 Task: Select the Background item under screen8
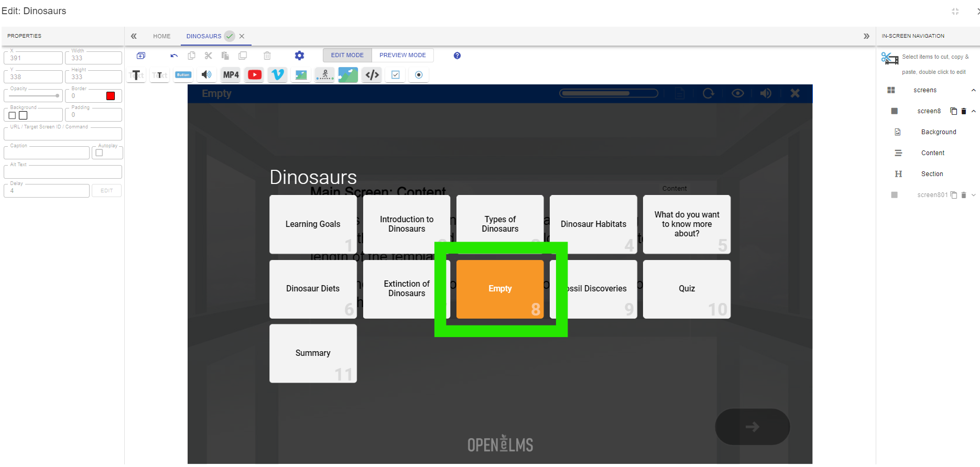[939, 132]
